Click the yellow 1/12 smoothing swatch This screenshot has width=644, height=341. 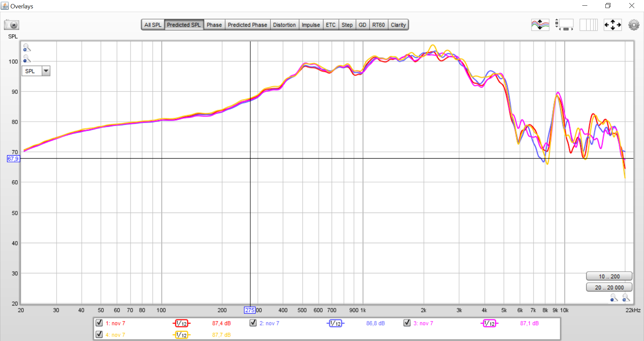click(181, 335)
